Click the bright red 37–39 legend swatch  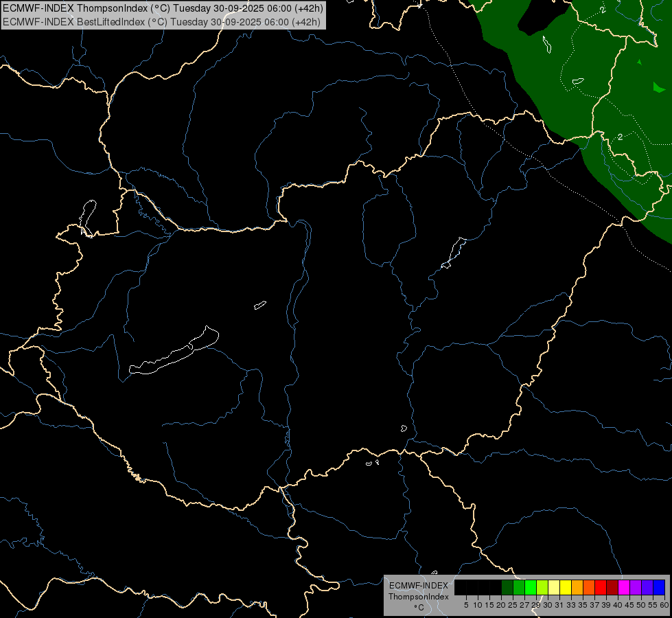click(x=601, y=588)
